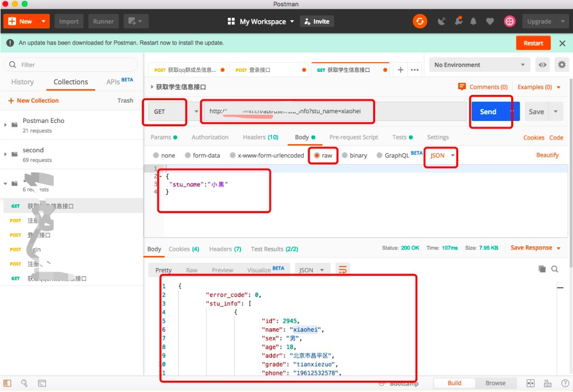The height and width of the screenshot is (392, 573).
Task: Search the response with magnifier icon
Action: tap(555, 269)
